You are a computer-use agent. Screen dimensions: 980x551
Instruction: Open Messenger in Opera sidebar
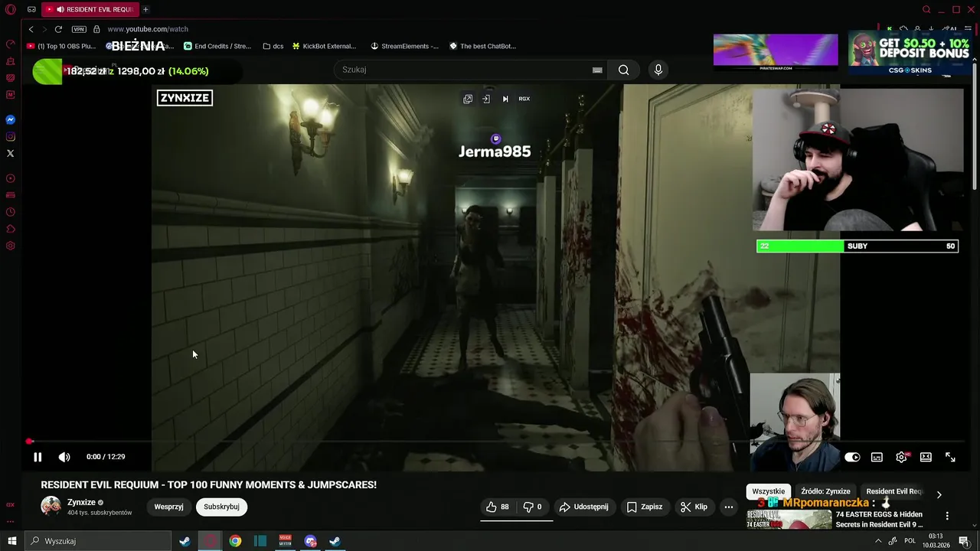tap(11, 120)
